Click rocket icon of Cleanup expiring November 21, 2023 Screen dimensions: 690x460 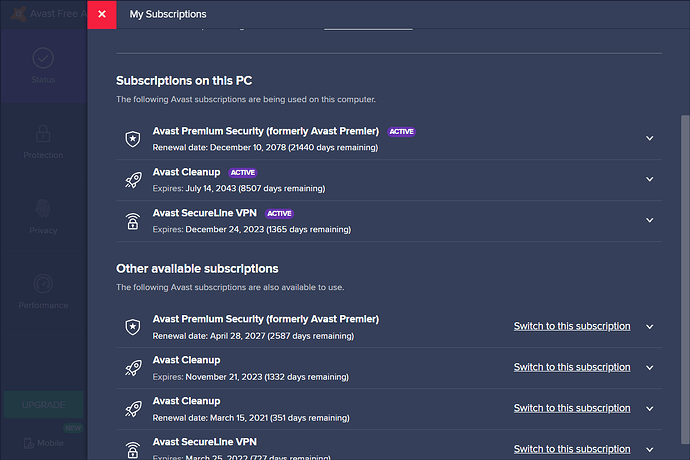[132, 368]
